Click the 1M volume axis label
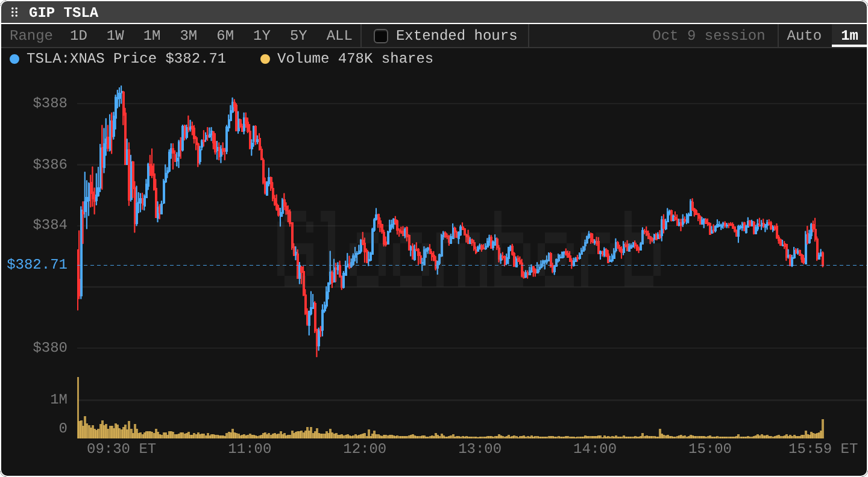Screen dimensions: 868x477 58,399
